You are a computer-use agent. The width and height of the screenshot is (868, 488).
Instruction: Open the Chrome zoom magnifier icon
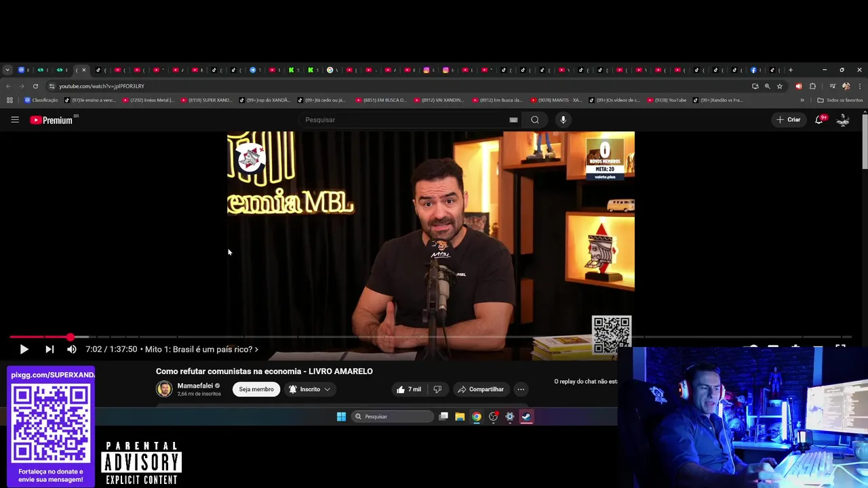(x=767, y=86)
